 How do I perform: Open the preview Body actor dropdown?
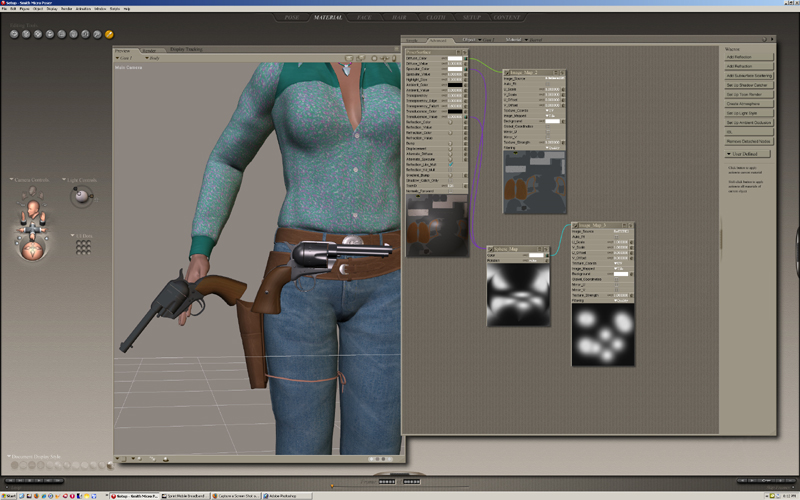(153, 58)
